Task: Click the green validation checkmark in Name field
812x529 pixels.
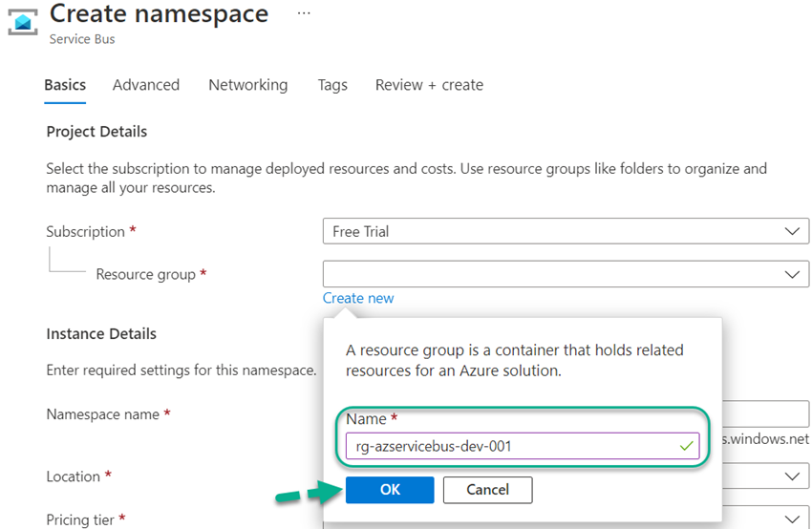Action: click(686, 446)
